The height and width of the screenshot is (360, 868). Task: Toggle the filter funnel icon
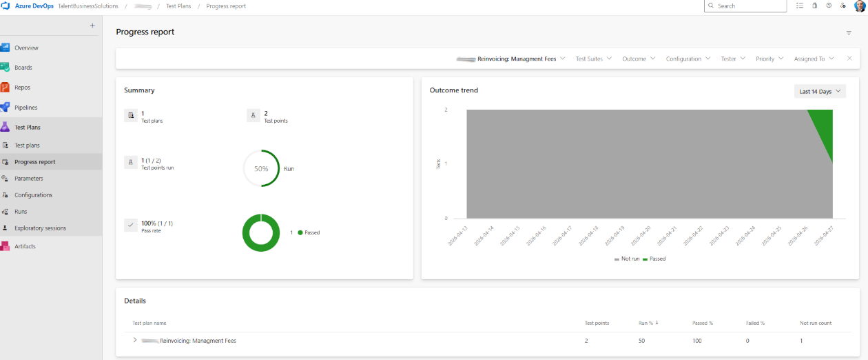849,33
